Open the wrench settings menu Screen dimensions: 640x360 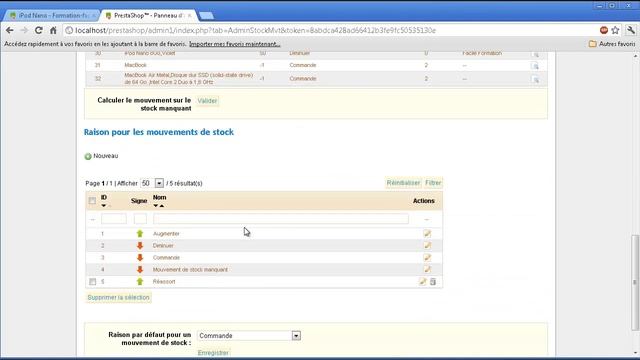631,30
